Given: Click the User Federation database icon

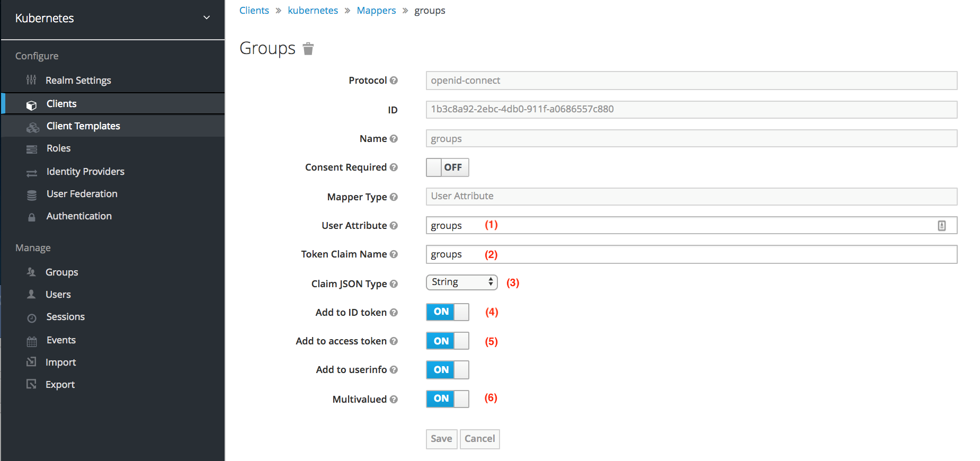Looking at the screenshot, I should (32, 195).
